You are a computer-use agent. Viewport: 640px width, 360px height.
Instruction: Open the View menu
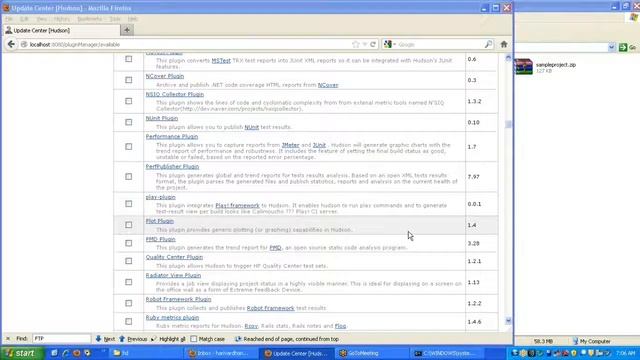click(x=42, y=19)
